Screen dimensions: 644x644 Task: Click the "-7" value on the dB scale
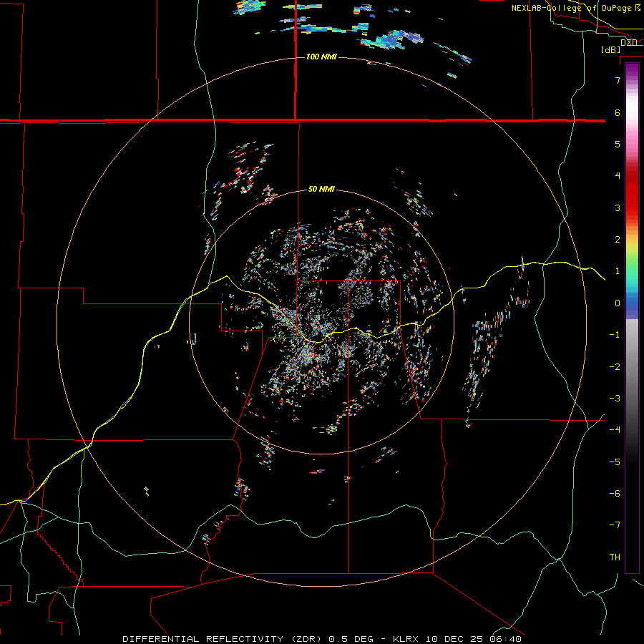[615, 525]
